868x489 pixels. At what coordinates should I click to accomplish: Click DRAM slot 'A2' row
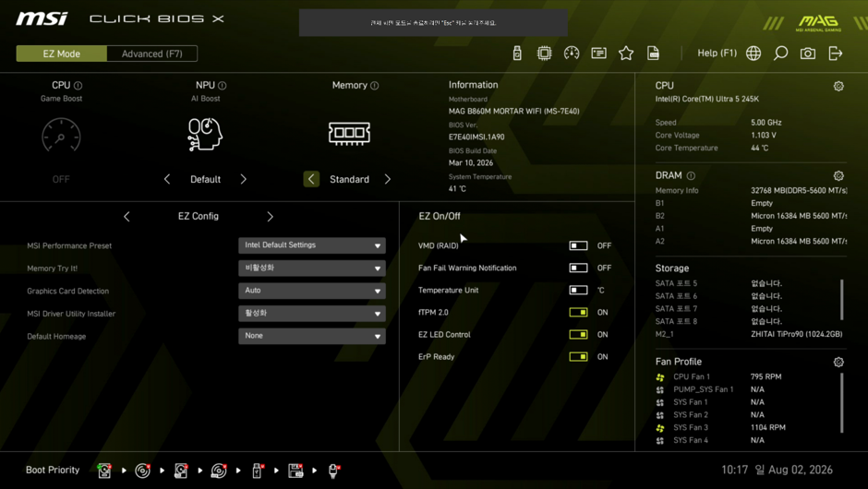pyautogui.click(x=752, y=241)
